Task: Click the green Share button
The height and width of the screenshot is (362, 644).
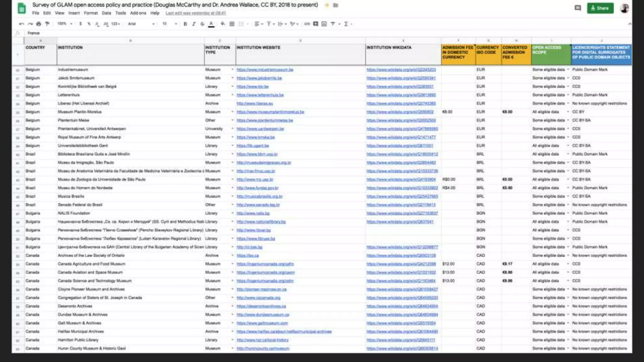Action: tap(600, 8)
